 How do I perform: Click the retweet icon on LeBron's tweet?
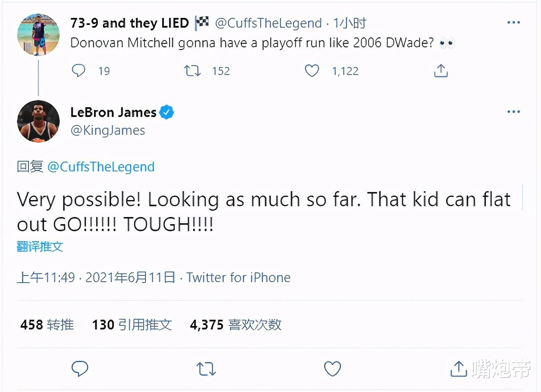point(206,369)
